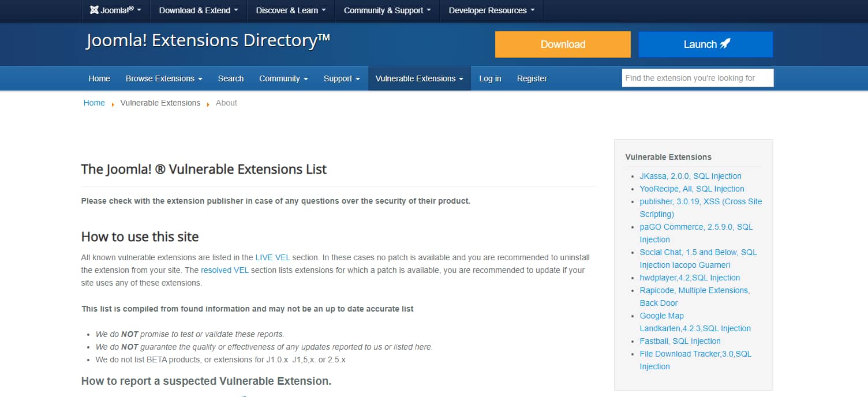Open File Download Tracker,3.0 entry
Viewport: 868px width, 397px height.
pyautogui.click(x=695, y=360)
